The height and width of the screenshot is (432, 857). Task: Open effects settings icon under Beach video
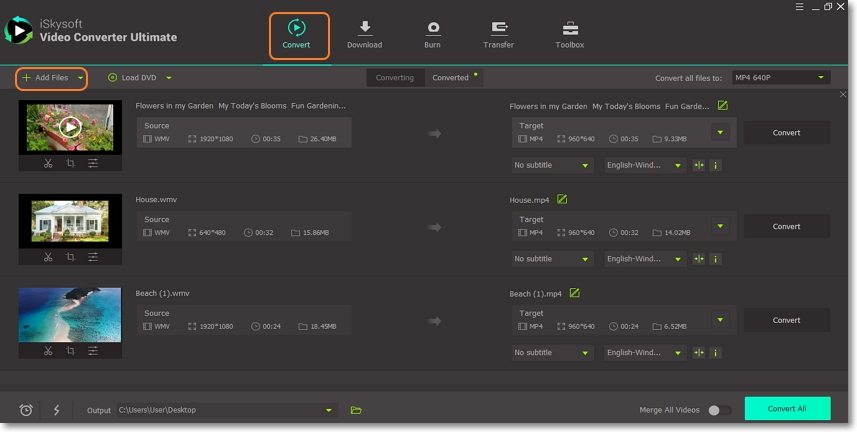pos(93,351)
